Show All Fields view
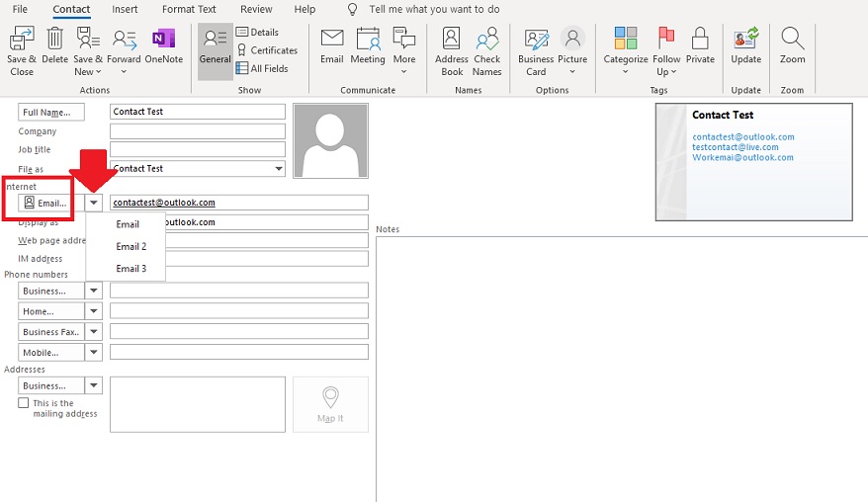The image size is (868, 502). 262,68
